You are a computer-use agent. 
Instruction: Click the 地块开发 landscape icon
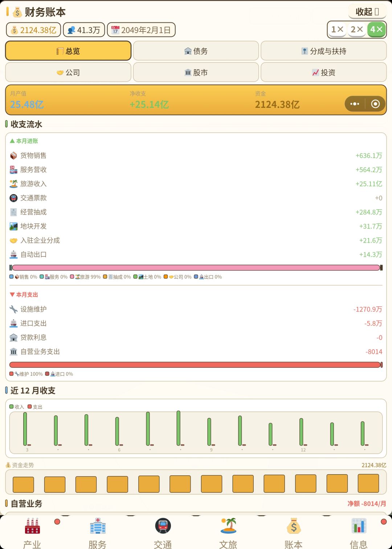click(x=13, y=227)
